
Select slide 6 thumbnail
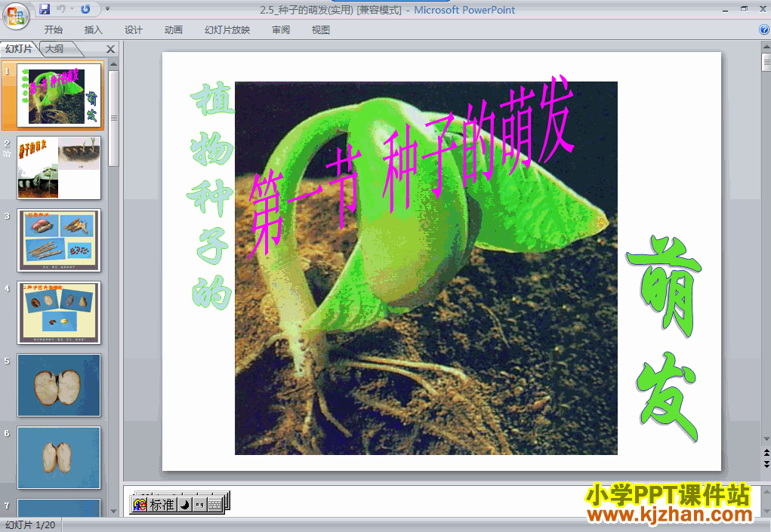[x=59, y=458]
